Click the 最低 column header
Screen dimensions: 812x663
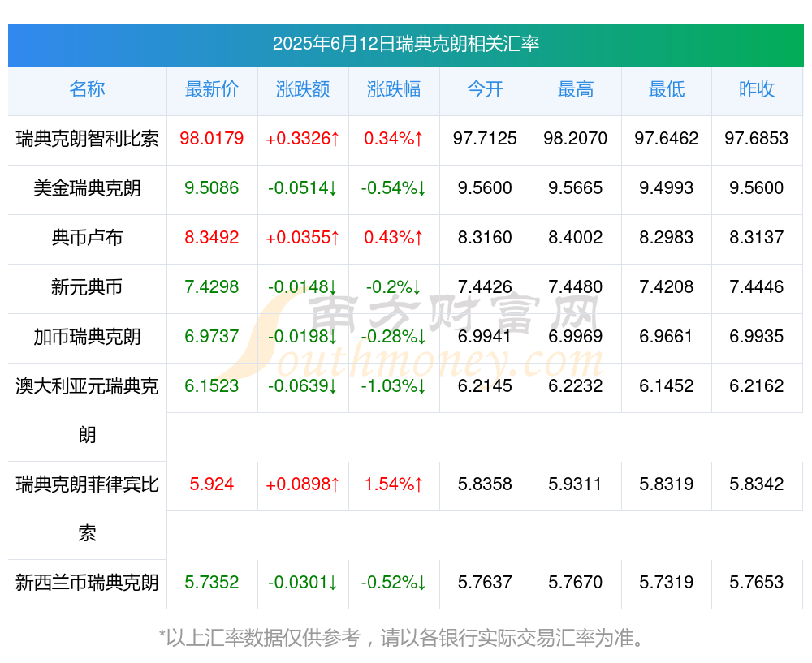667,89
